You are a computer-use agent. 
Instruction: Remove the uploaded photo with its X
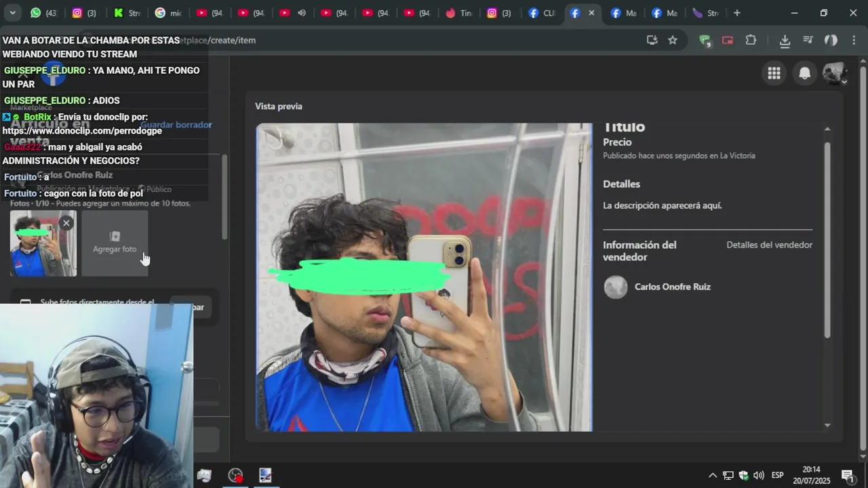point(66,223)
